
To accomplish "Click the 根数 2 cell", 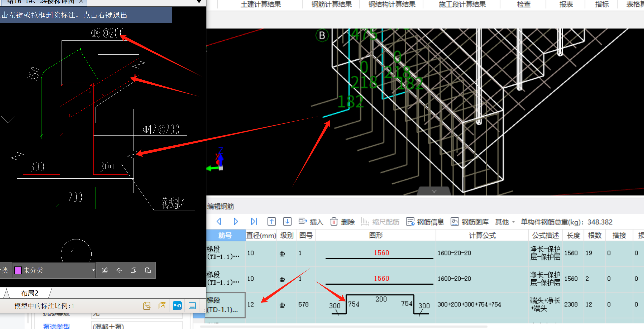I will [595, 279].
